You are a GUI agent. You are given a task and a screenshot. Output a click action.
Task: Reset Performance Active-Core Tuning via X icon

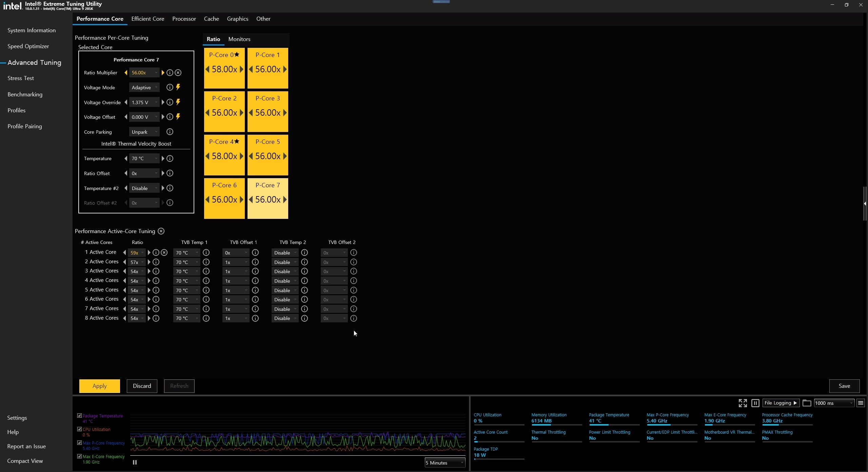[161, 231]
